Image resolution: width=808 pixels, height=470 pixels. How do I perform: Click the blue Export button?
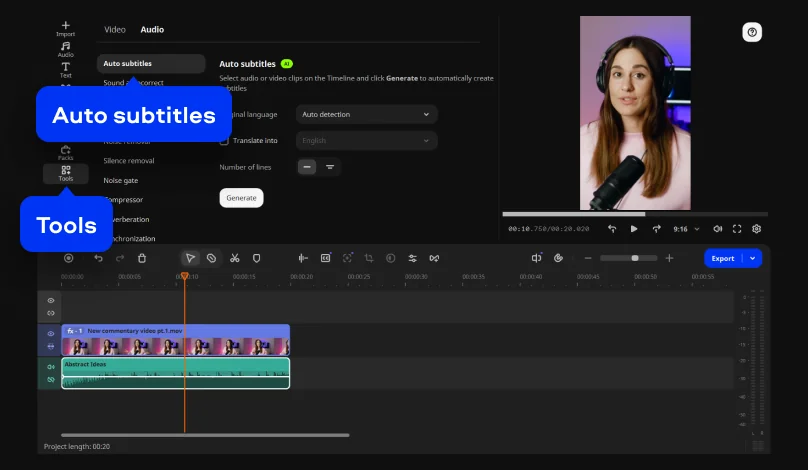click(723, 258)
